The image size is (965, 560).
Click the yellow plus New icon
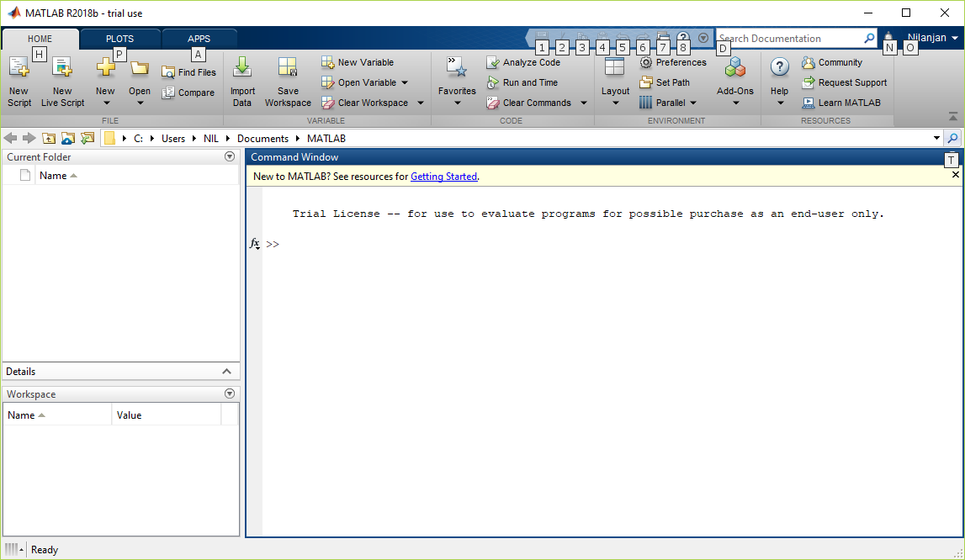click(x=105, y=67)
